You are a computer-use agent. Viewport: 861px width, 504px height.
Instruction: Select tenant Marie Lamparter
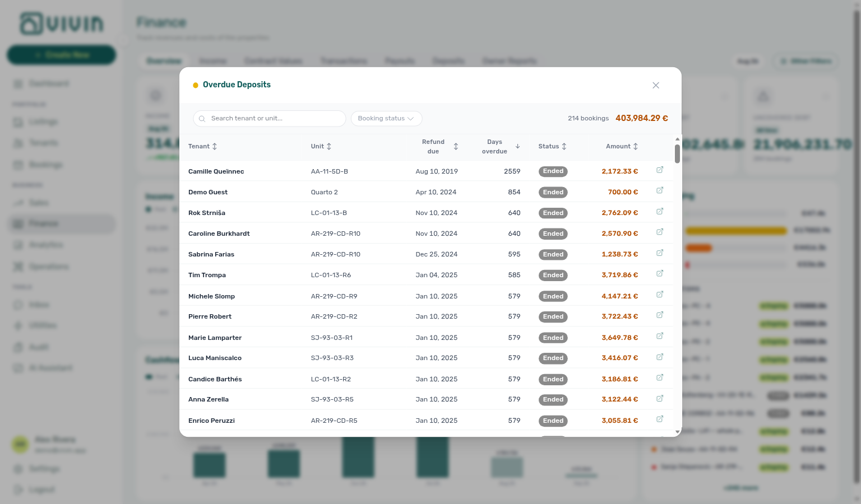[x=215, y=338]
